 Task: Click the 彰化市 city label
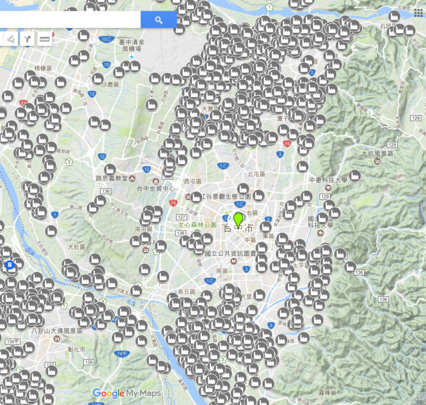coord(76,349)
